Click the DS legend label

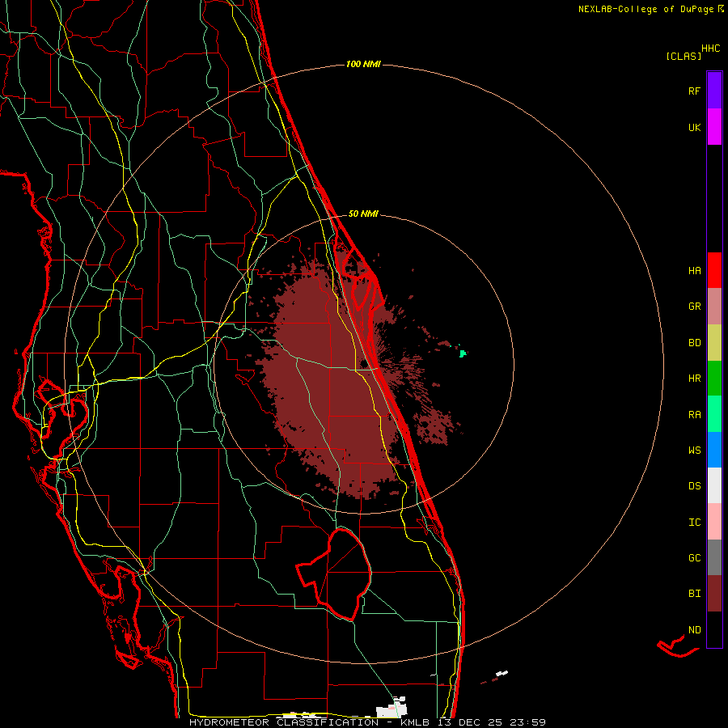coord(694,486)
